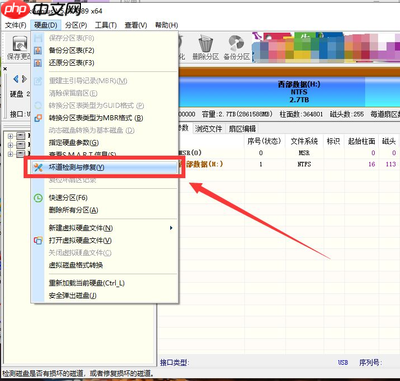Click the 标识 column header
This screenshot has width=400, height=381.
[x=333, y=141]
